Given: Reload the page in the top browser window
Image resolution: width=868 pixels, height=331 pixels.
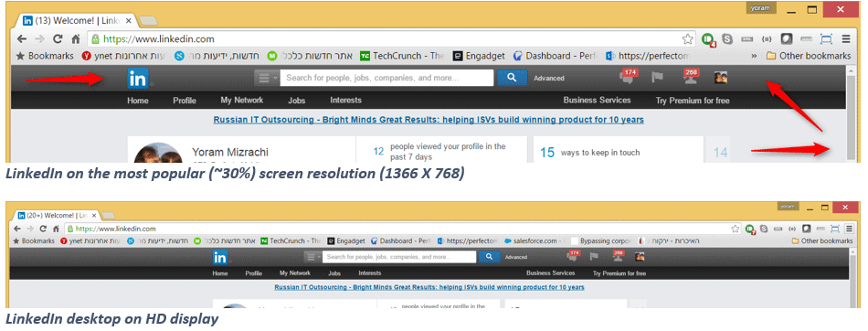Looking at the screenshot, I should pos(57,38).
